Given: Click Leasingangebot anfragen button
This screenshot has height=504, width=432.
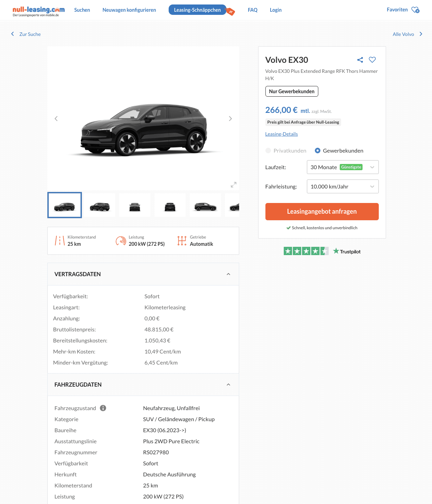Looking at the screenshot, I should point(322,211).
